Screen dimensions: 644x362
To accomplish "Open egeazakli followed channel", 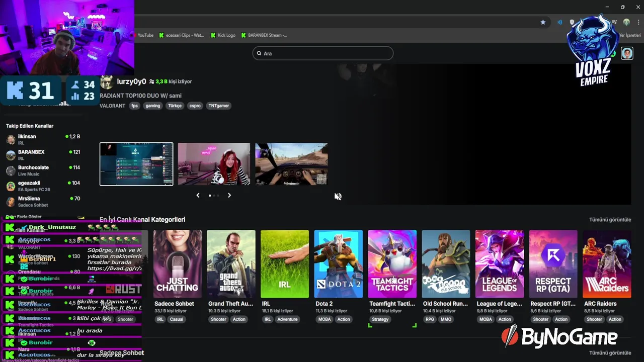I will coord(43,186).
